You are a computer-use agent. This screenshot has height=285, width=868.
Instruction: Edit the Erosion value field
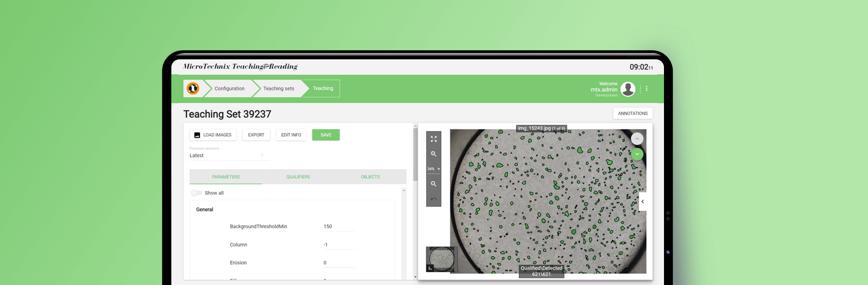(x=339, y=263)
